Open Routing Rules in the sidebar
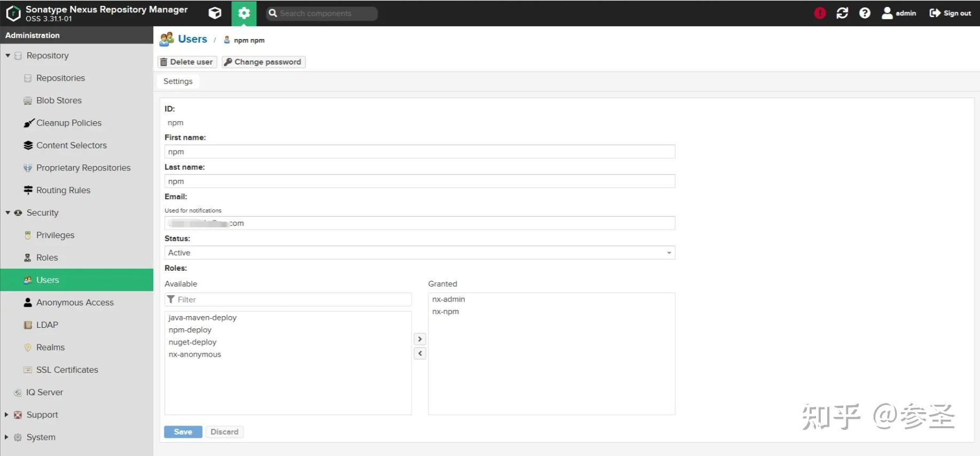980x456 pixels. [x=63, y=190]
